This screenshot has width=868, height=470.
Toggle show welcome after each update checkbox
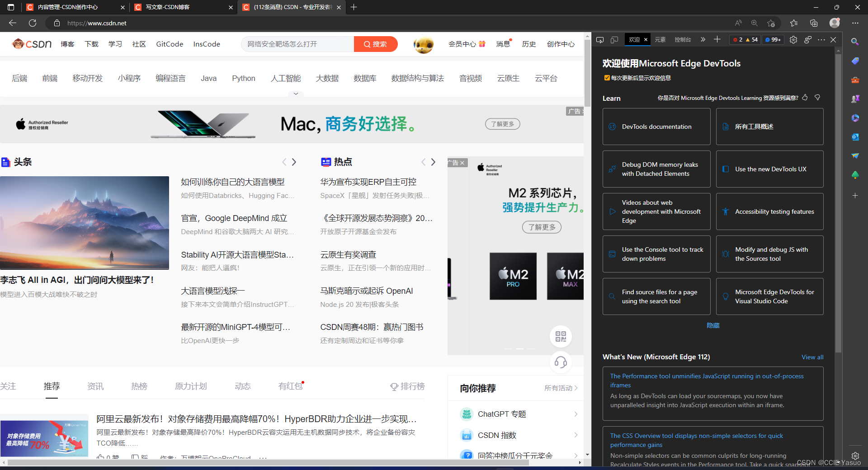point(607,78)
